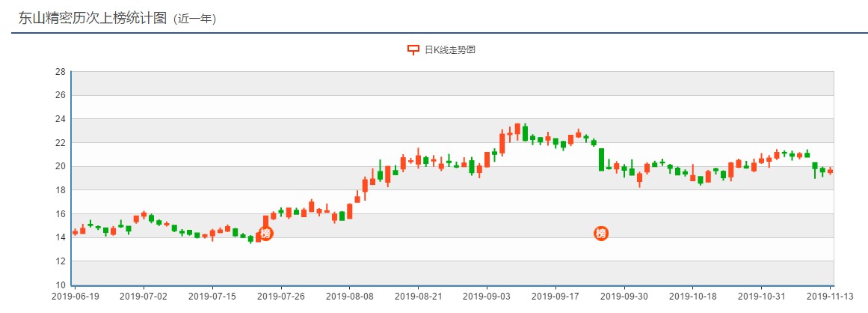The image size is (868, 313).
Task: Click the 2019-09-03 date label
Action: tap(487, 297)
